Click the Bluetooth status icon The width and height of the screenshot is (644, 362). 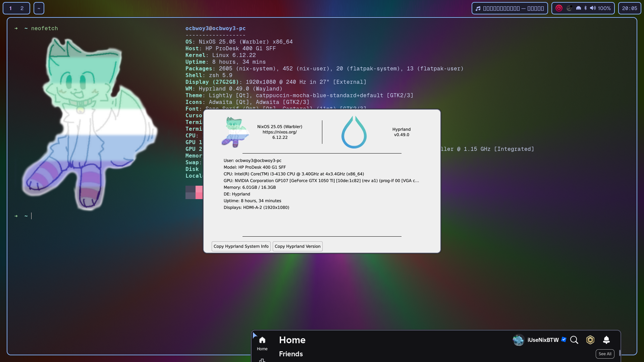(x=586, y=8)
